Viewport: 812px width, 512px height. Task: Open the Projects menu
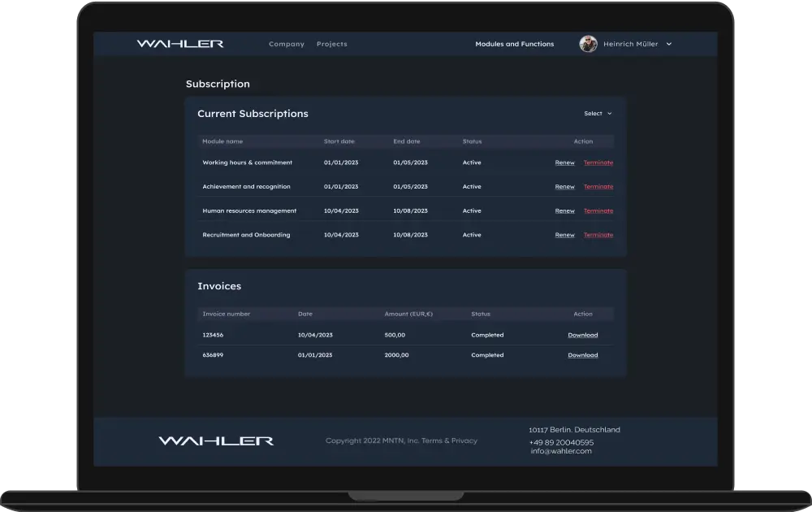tap(332, 44)
